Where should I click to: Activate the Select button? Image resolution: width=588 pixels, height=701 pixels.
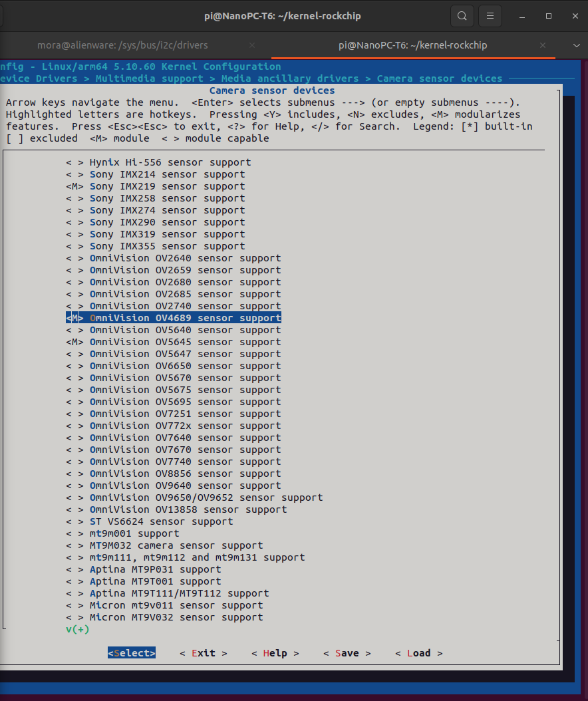pyautogui.click(x=131, y=653)
